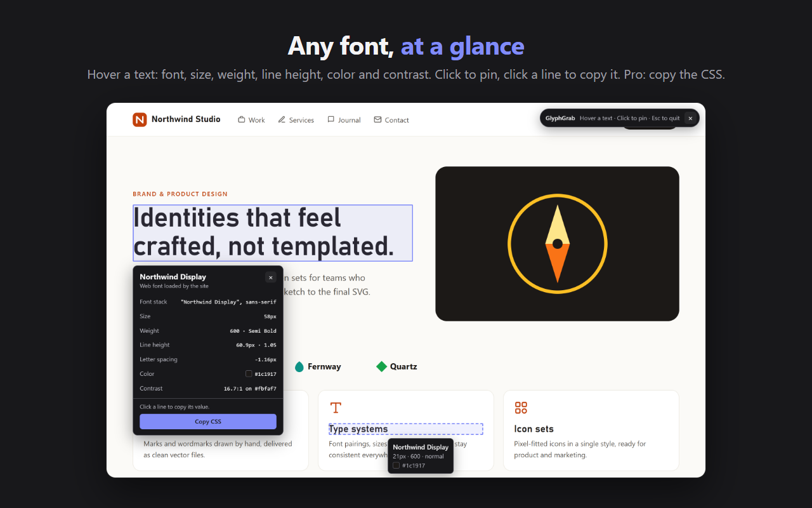Click the envelope icon beside Contact

pos(377,119)
